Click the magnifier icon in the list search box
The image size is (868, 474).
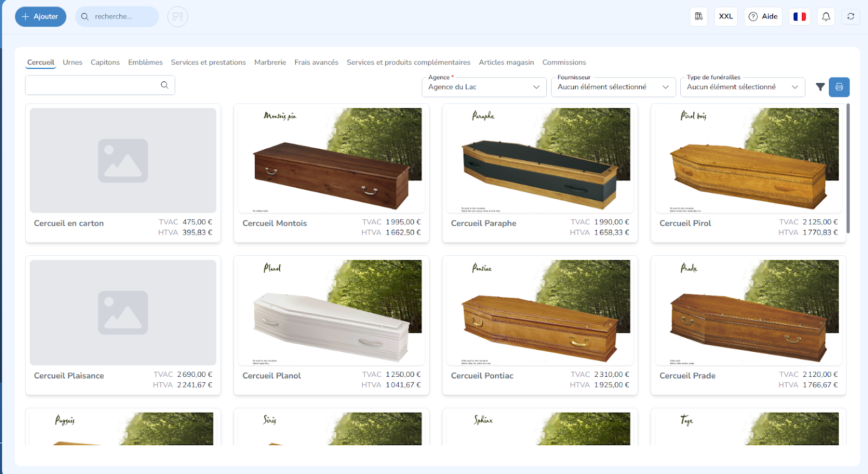pyautogui.click(x=164, y=85)
